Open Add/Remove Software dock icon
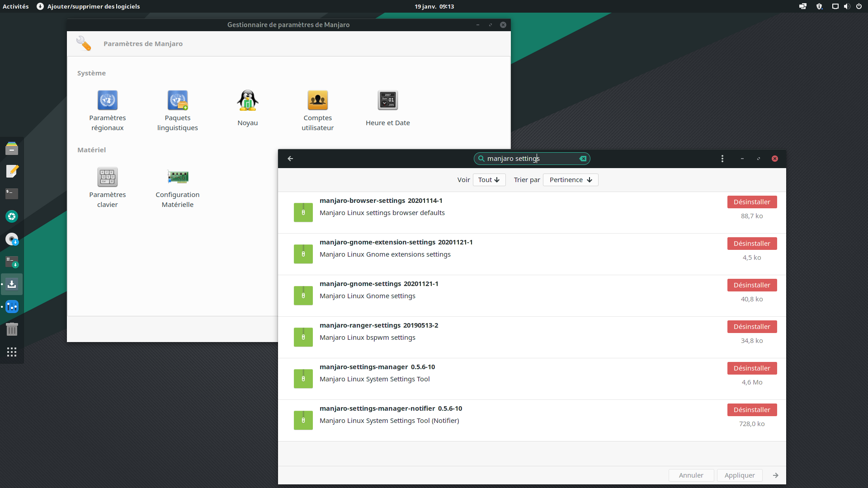The width and height of the screenshot is (868, 488). click(x=12, y=284)
